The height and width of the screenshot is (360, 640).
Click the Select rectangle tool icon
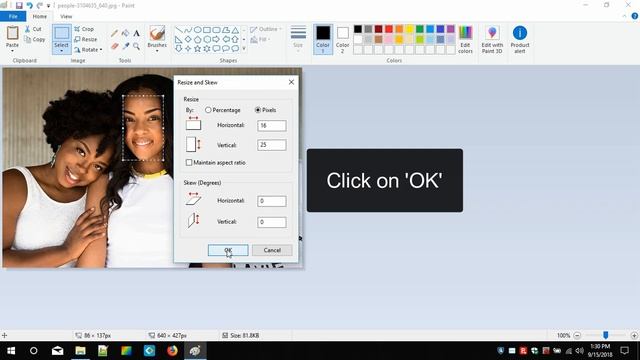coord(62,33)
